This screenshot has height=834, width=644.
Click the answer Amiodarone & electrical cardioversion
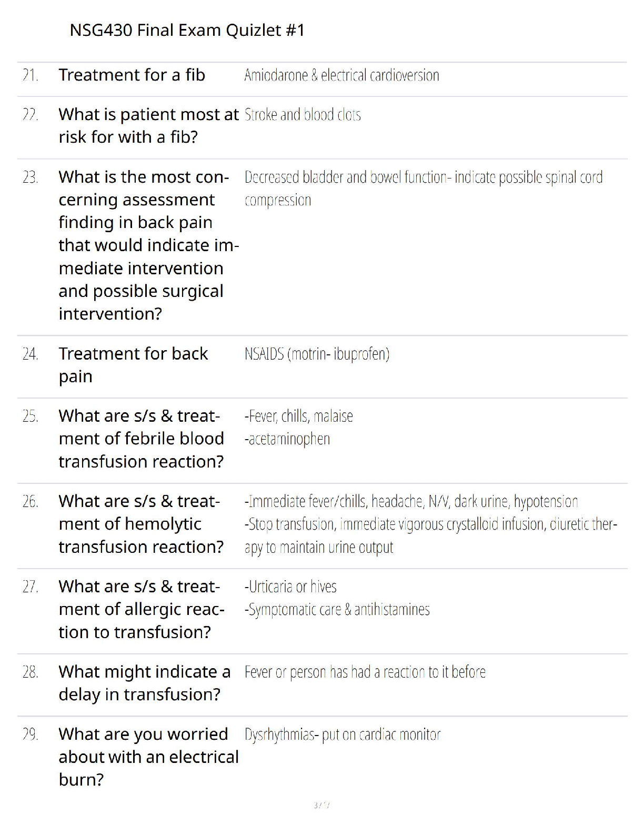[x=341, y=75]
